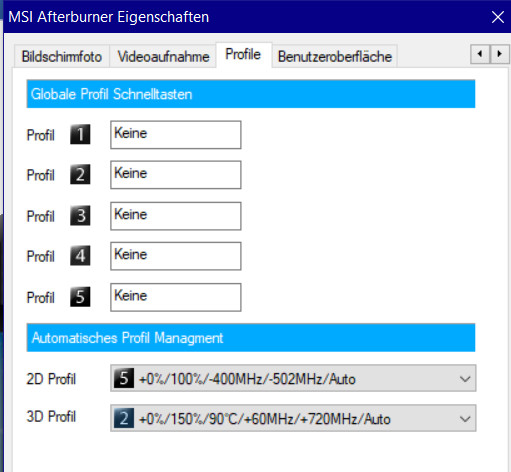Image resolution: width=511 pixels, height=472 pixels.
Task: Focus the Profil 5 hotkey field
Action: [x=176, y=297]
